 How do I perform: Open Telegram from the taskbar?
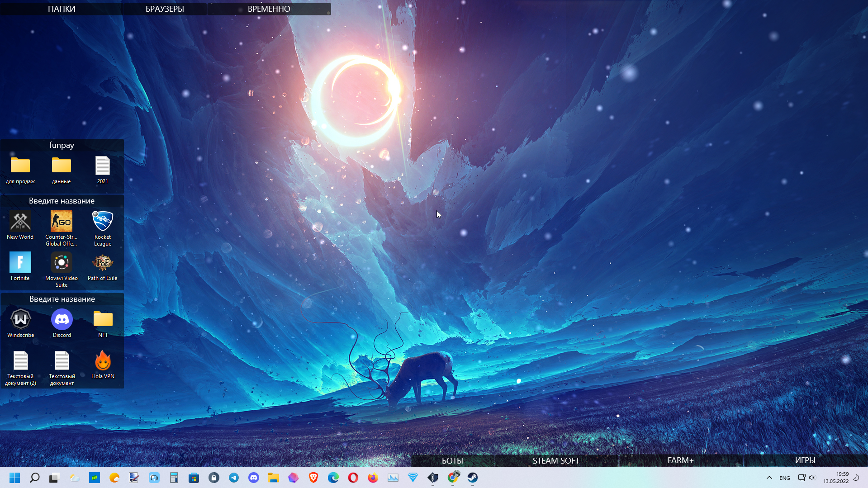[234, 478]
